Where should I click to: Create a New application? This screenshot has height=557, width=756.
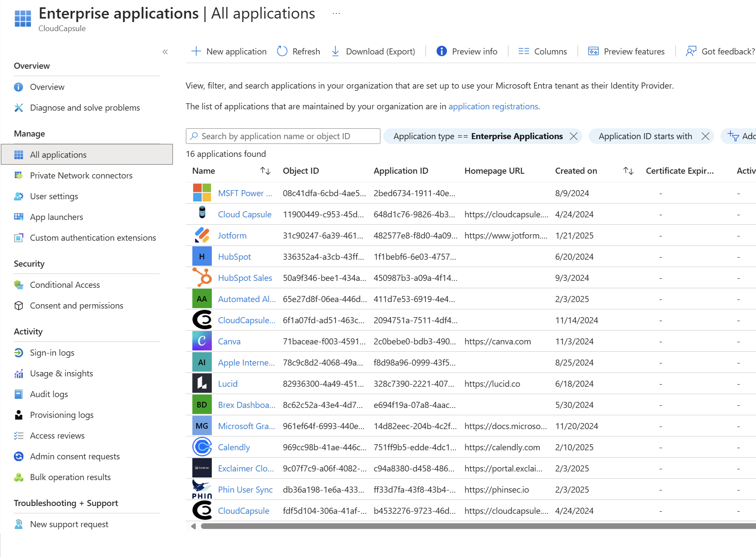229,51
